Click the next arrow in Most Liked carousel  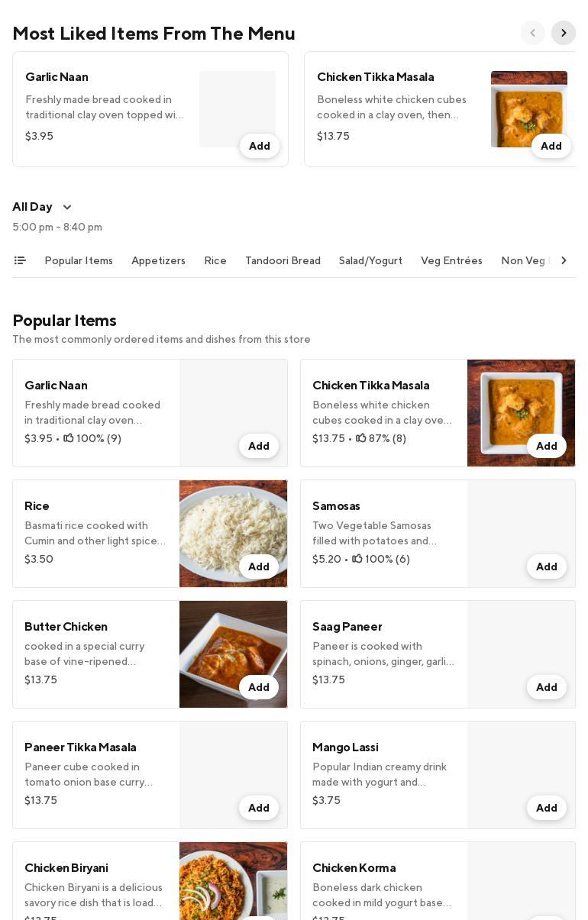point(564,33)
